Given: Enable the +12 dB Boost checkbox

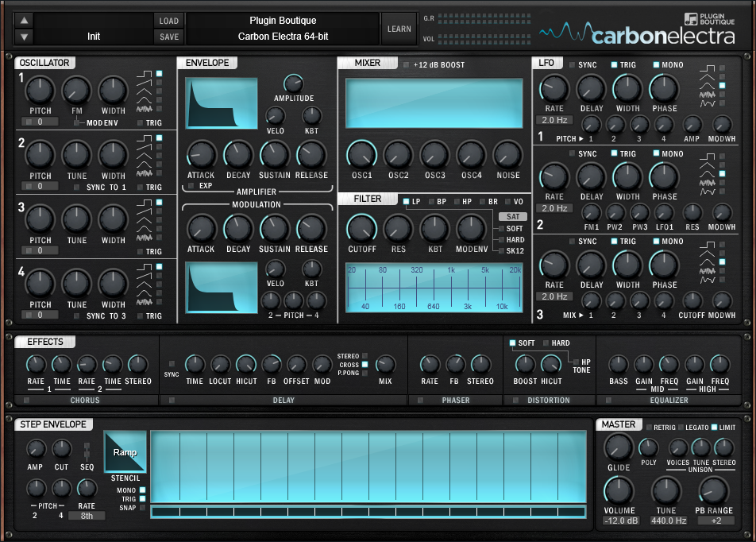Looking at the screenshot, I should pos(407,65).
